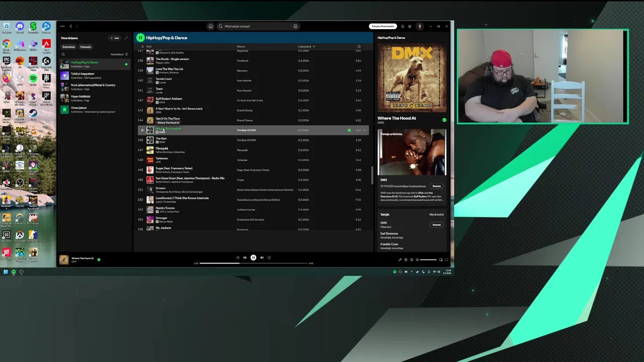Open the Spotify three-dot main menu
Screen dimensions: 644x362
click(x=62, y=26)
